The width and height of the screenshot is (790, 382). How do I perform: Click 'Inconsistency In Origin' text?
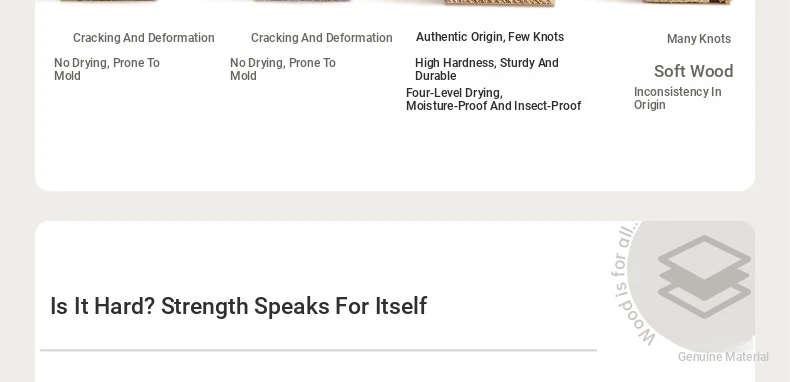[x=678, y=98]
